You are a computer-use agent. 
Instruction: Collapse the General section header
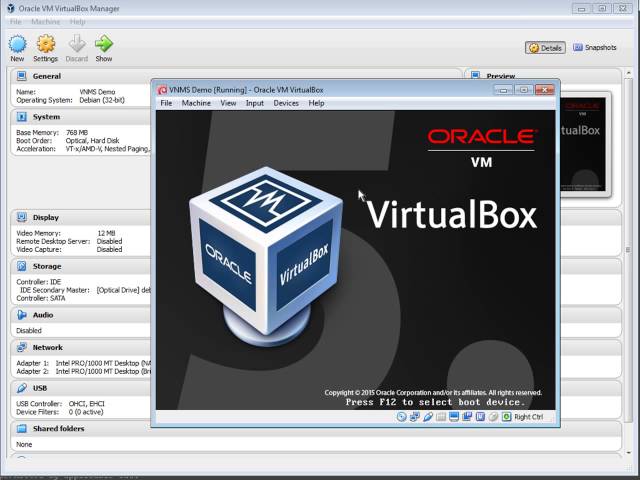[x=46, y=76]
